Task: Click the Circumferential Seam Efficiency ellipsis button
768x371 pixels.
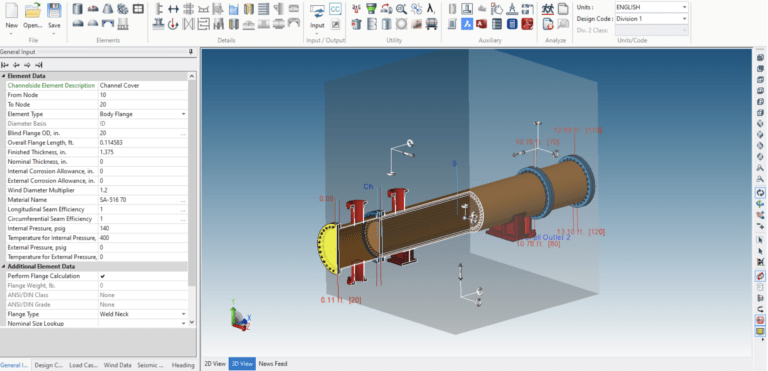Action: tap(183, 219)
